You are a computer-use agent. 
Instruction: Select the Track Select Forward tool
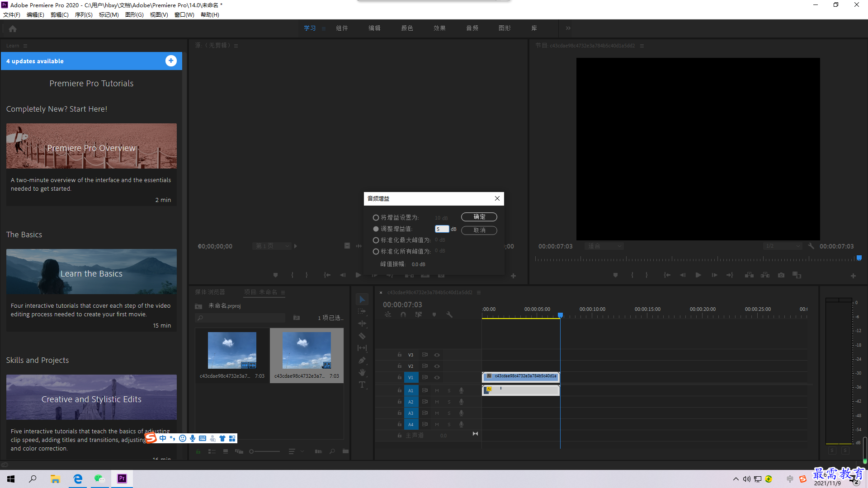[362, 311]
